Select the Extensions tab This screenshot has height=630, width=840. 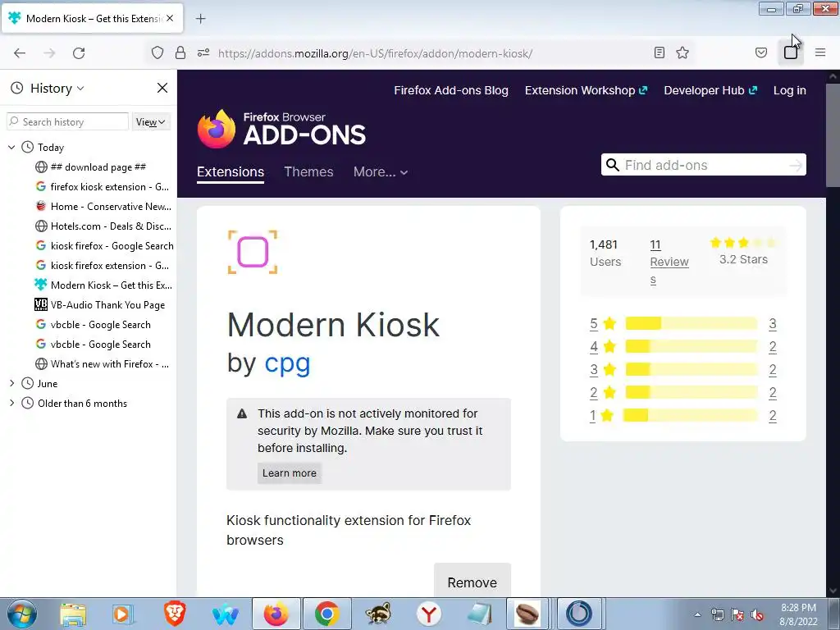[231, 172]
